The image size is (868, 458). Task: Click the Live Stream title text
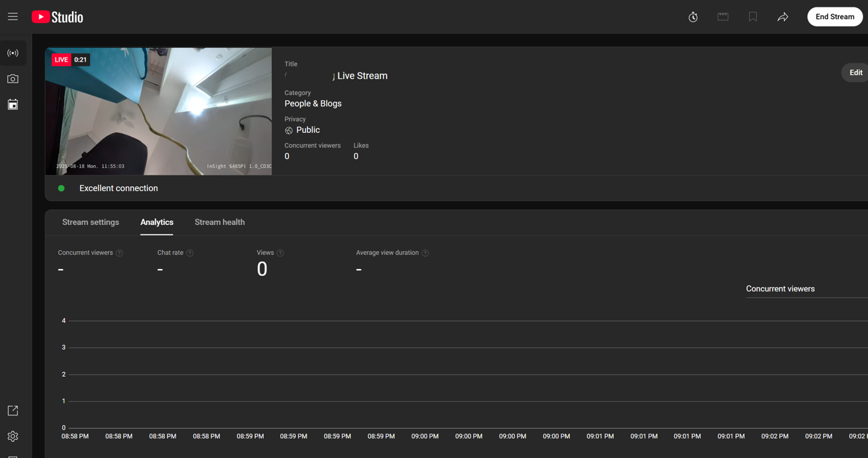362,76
